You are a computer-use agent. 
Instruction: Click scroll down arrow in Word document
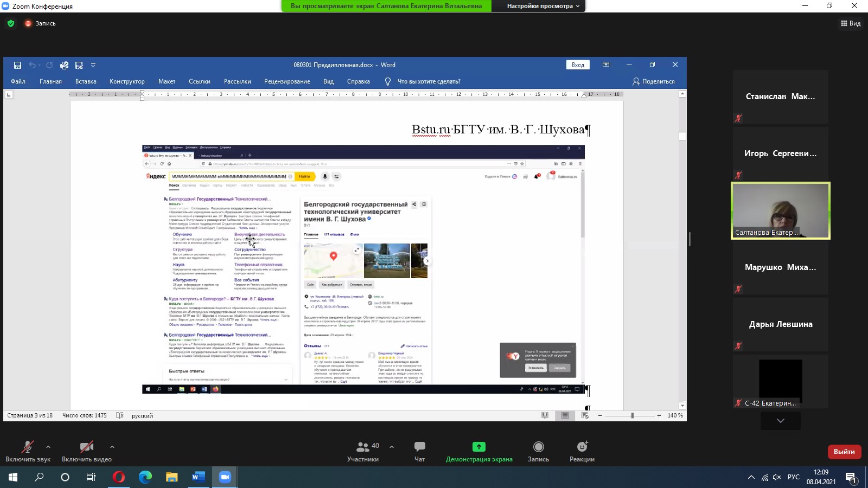pyautogui.click(x=682, y=406)
